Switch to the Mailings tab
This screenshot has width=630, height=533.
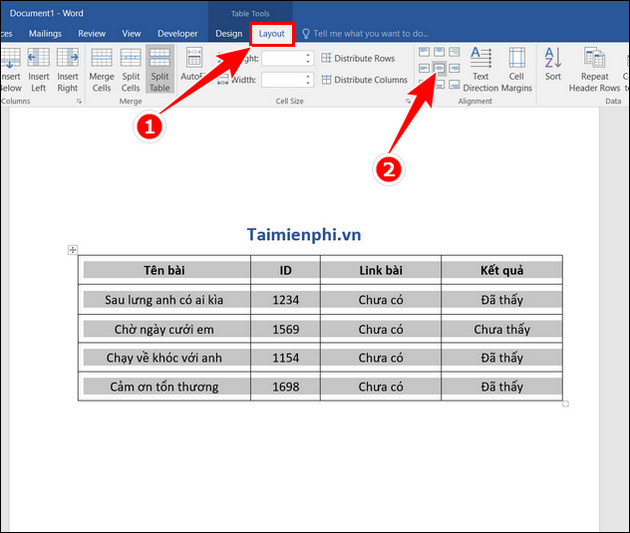(x=45, y=34)
